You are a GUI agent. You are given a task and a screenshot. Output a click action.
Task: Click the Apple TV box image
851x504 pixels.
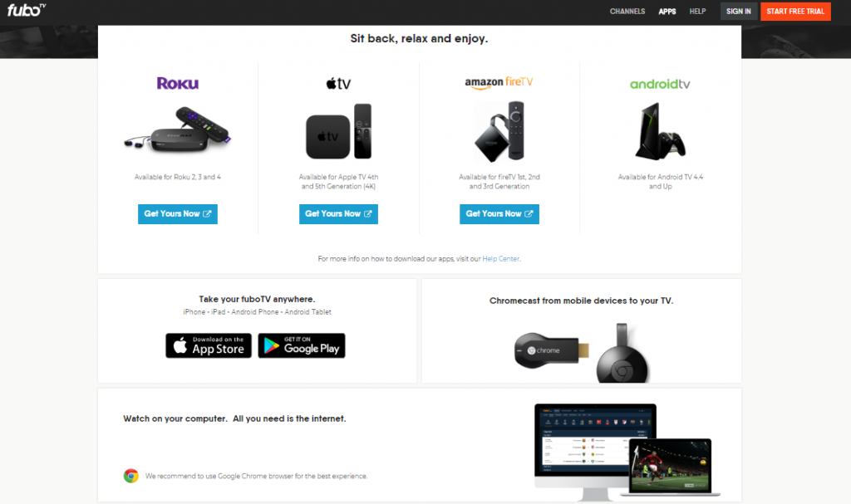[x=338, y=131]
